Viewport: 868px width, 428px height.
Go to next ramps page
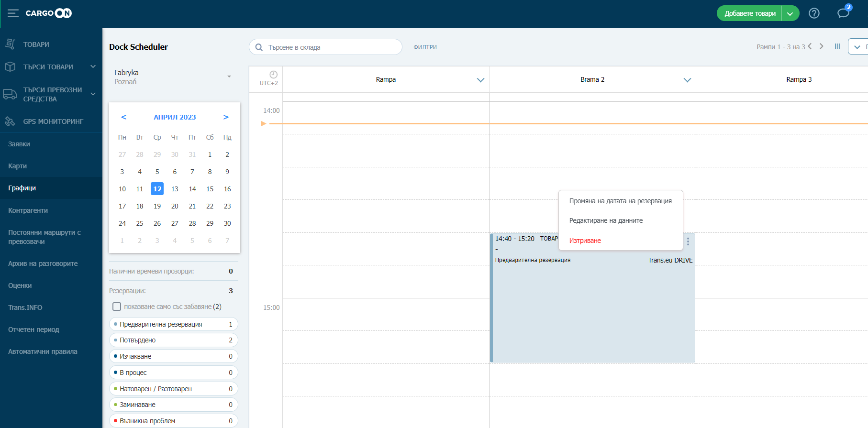822,46
